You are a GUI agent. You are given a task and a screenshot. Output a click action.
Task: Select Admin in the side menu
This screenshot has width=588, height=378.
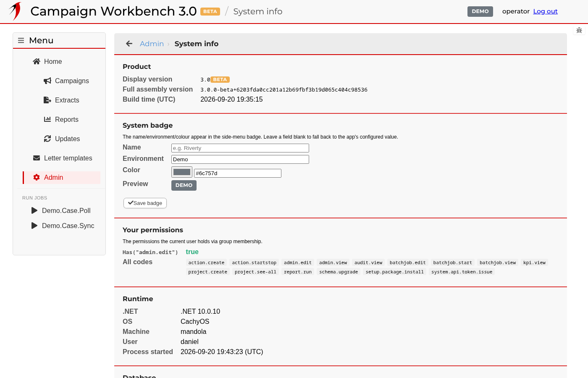click(x=61, y=177)
